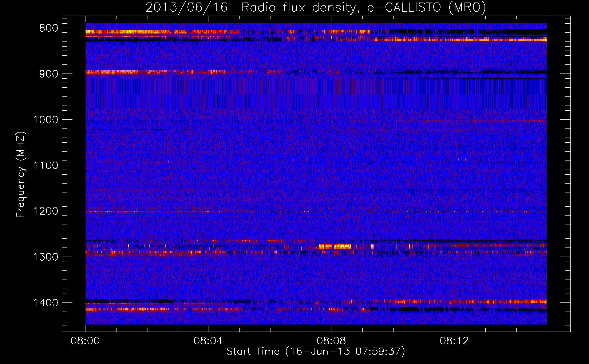Image resolution: width=589 pixels, height=364 pixels.
Task: Click the 08:08 time tick label
Action: point(332,341)
